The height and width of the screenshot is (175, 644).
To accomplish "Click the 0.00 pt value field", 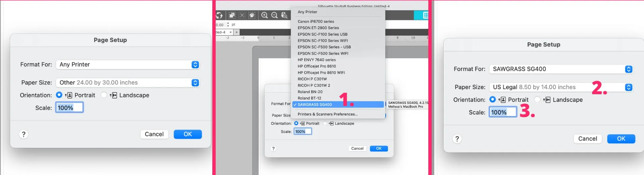I will click(x=220, y=24).
